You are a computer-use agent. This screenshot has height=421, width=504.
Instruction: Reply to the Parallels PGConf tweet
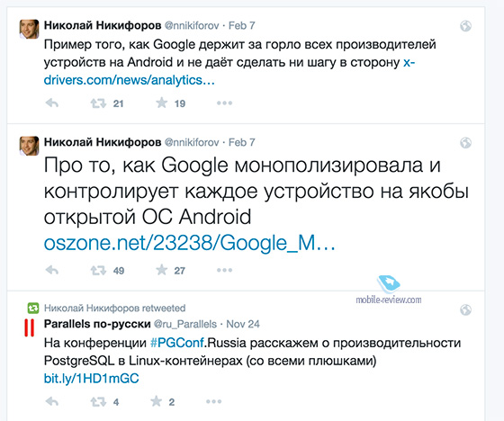pyautogui.click(x=52, y=401)
